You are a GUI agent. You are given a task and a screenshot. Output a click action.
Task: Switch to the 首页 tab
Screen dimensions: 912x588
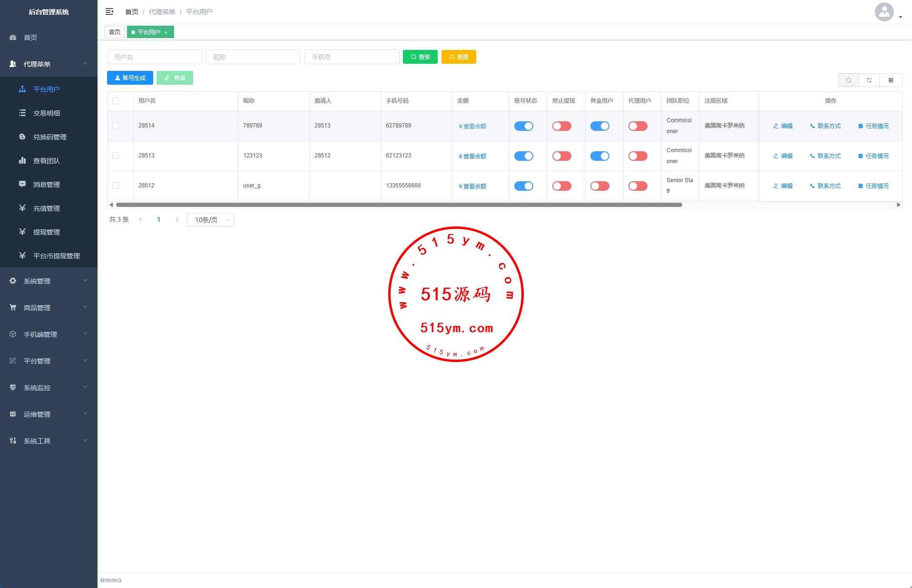(x=115, y=32)
